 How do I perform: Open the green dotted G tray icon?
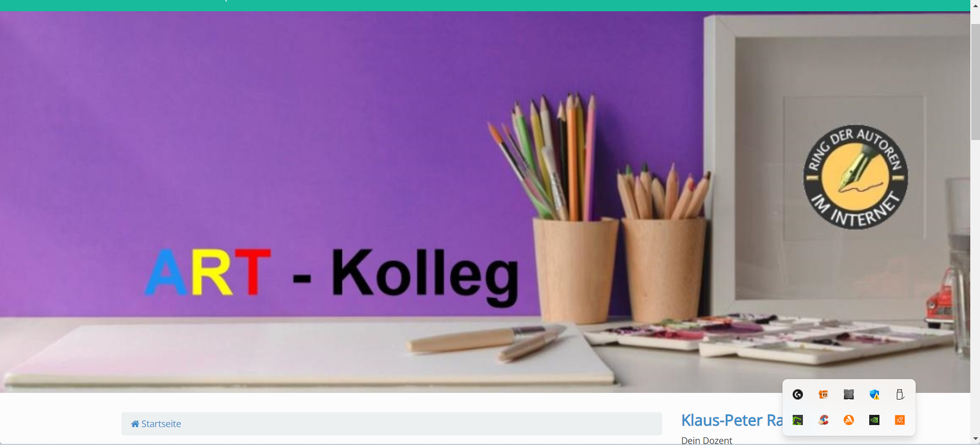[x=798, y=420]
